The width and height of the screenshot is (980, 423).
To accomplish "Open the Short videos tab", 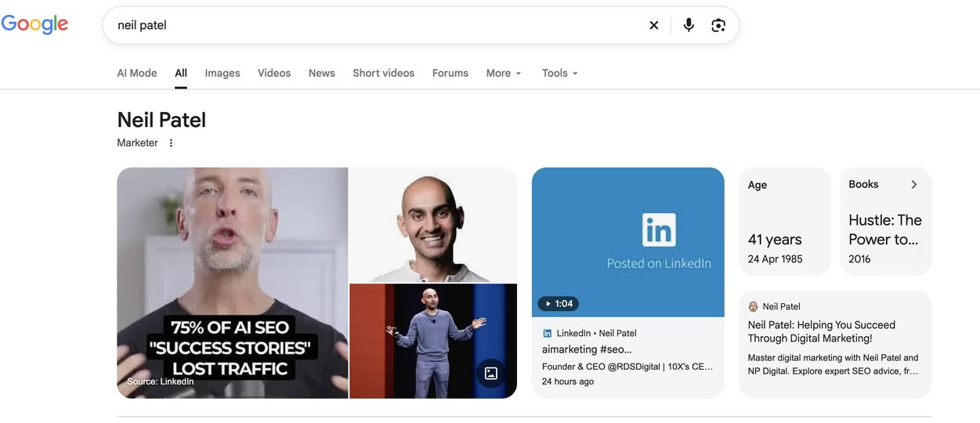I will point(384,73).
